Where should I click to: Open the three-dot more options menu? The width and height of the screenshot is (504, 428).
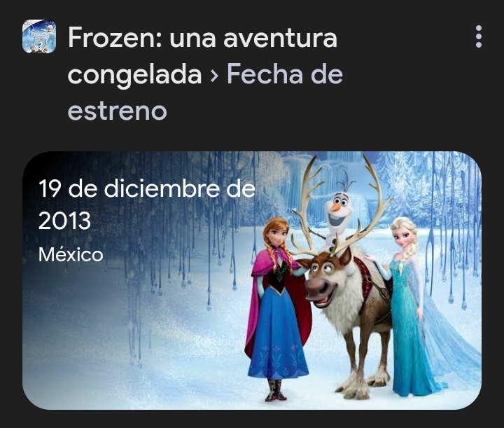coord(479,36)
